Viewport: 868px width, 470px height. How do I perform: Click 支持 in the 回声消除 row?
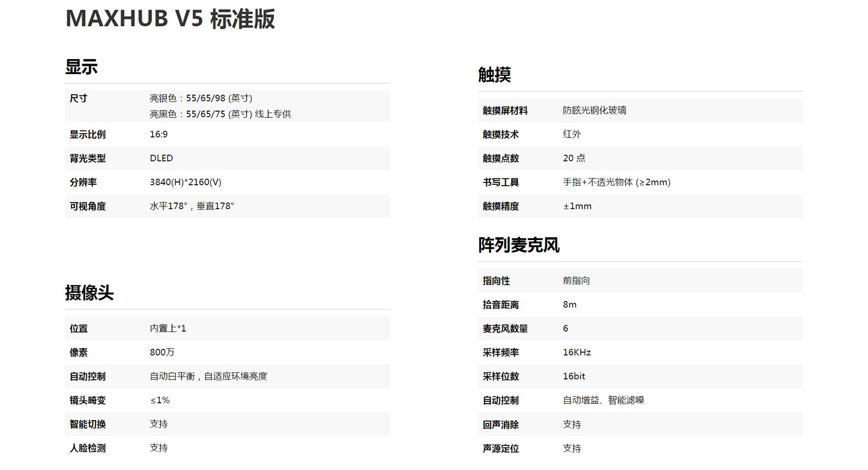(x=572, y=424)
